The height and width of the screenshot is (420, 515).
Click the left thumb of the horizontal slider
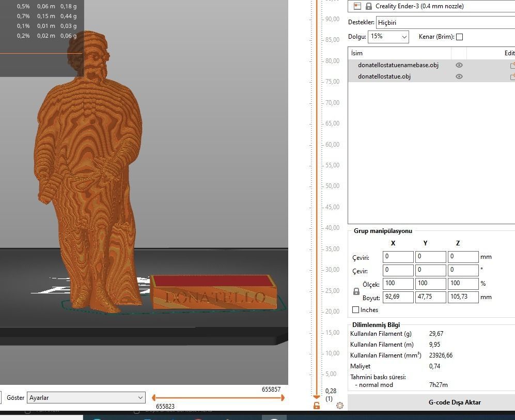coord(153,398)
